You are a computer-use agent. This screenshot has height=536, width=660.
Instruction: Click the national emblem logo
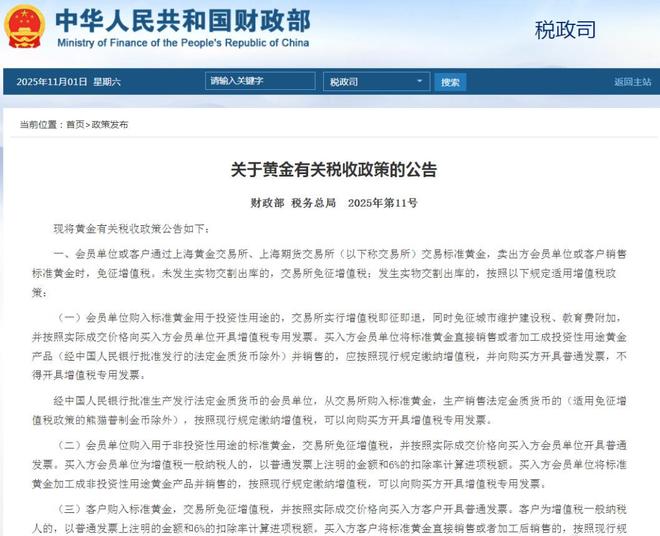point(26,27)
